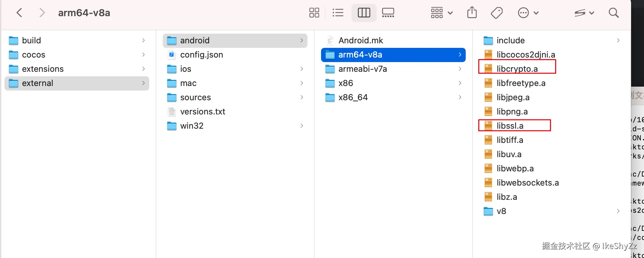
Task: Switch to list view
Action: 338,13
